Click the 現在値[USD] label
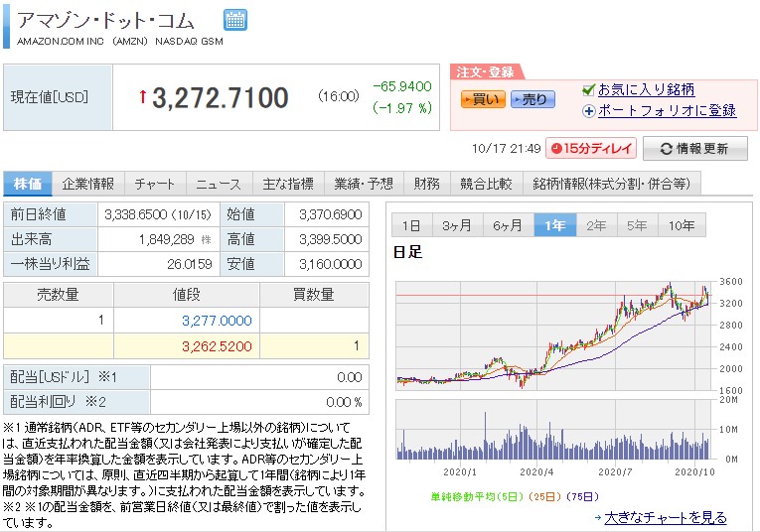 click(50, 97)
